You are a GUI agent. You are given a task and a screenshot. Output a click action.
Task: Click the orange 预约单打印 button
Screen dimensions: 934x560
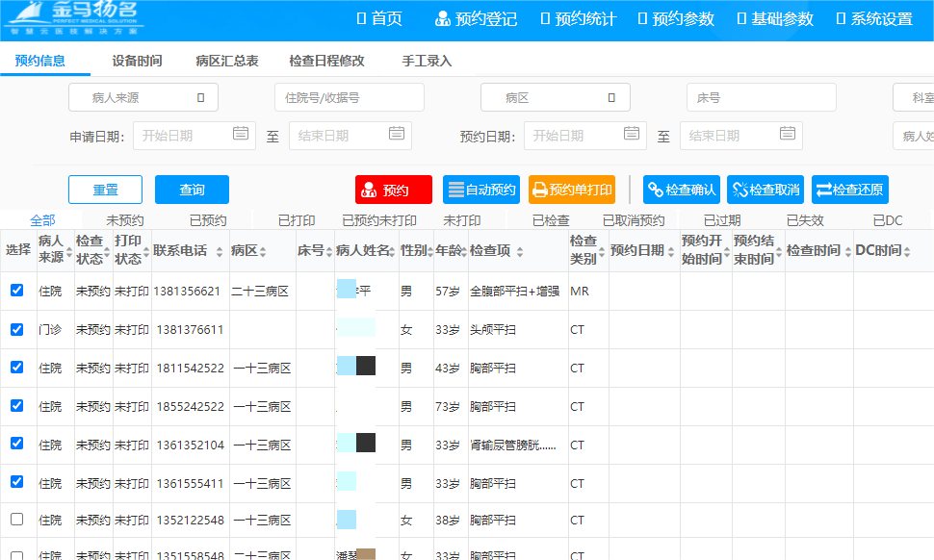pos(572,190)
